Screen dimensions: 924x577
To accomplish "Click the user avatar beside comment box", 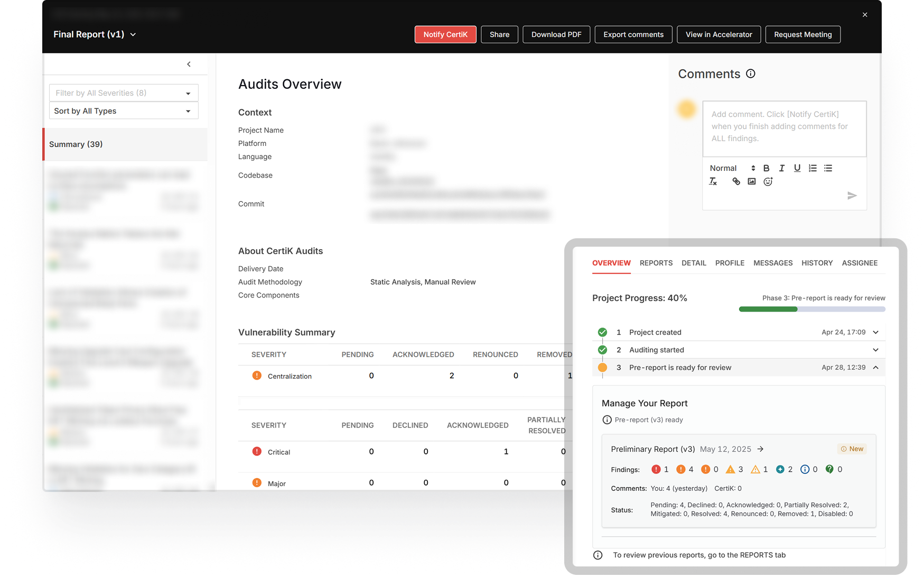I will pyautogui.click(x=686, y=109).
